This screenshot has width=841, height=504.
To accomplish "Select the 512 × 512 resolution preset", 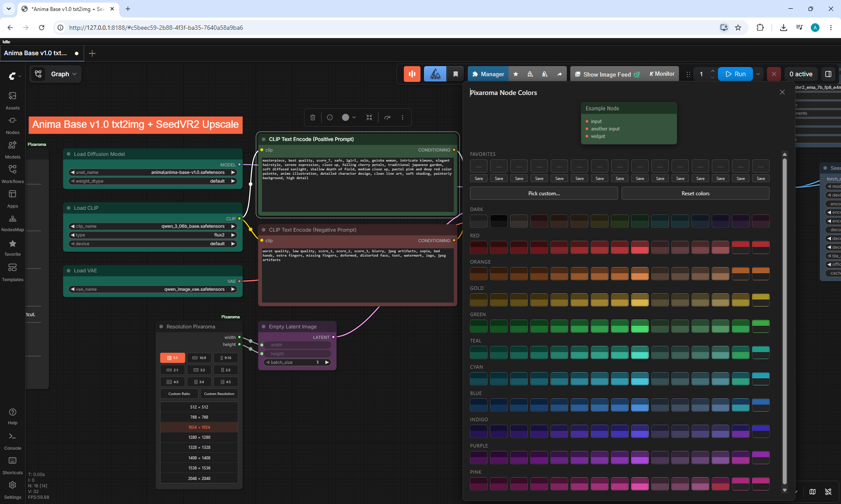I will coord(199,407).
